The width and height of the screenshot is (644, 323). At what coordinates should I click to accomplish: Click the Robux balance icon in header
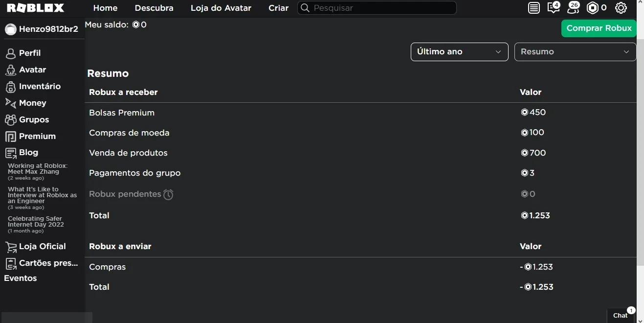tap(593, 8)
